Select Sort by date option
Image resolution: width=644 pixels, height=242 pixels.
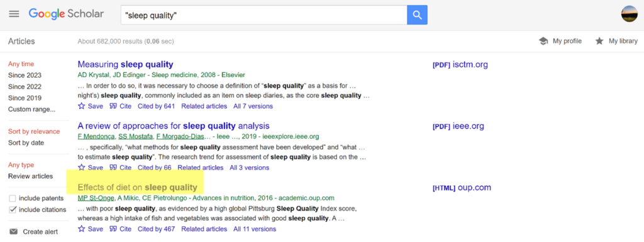[x=26, y=143]
